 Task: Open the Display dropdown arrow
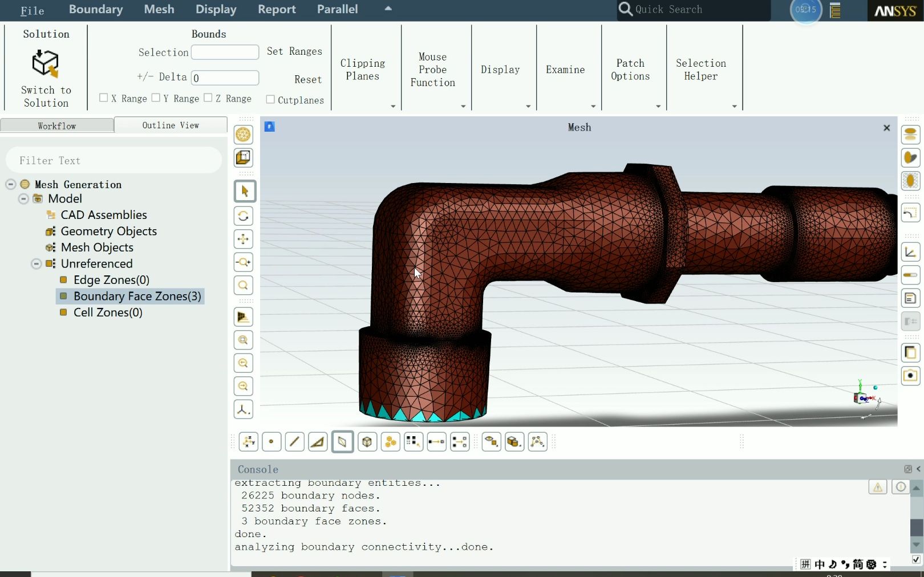click(x=528, y=107)
